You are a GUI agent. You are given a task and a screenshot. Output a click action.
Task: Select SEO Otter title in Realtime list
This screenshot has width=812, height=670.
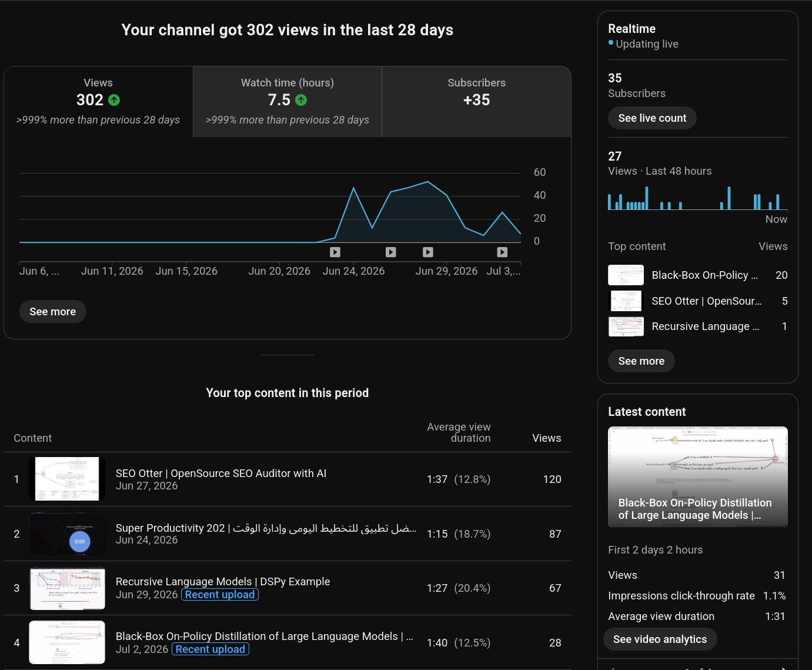[x=707, y=301]
